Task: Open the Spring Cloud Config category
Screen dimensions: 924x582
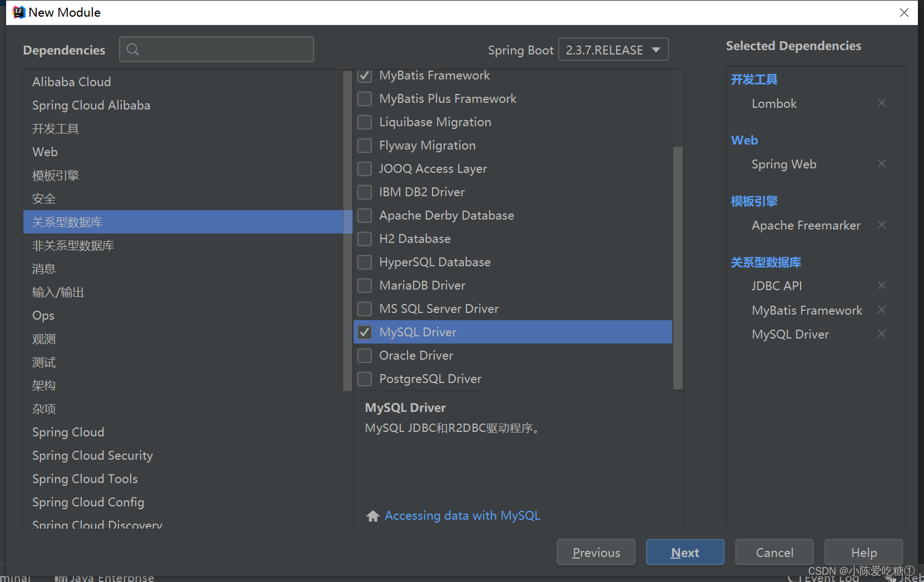Action: tap(183, 502)
